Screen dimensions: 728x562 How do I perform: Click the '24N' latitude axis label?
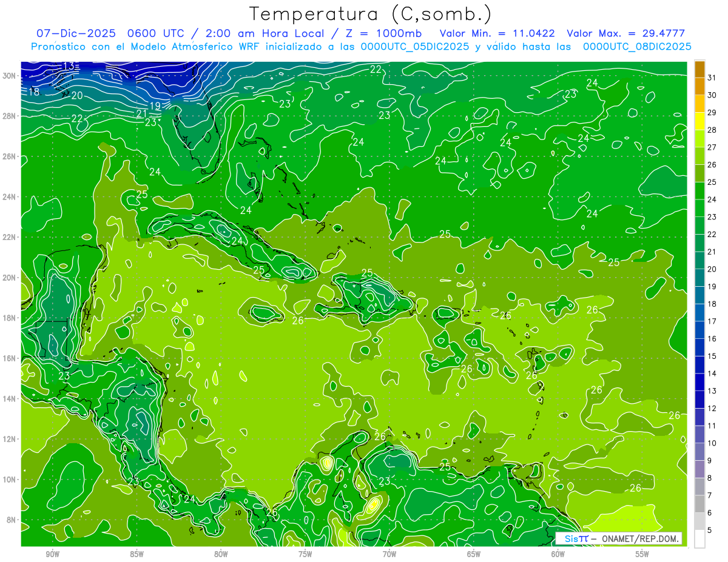[10, 197]
